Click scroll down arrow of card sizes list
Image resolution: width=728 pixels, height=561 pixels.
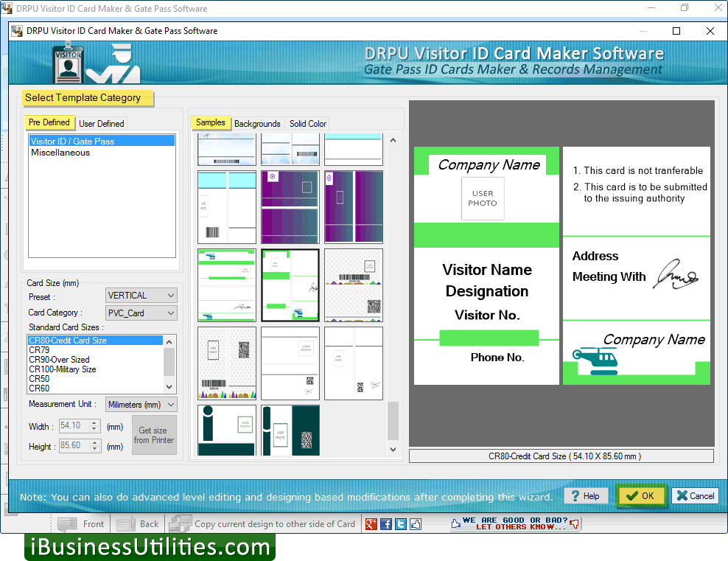[169, 387]
